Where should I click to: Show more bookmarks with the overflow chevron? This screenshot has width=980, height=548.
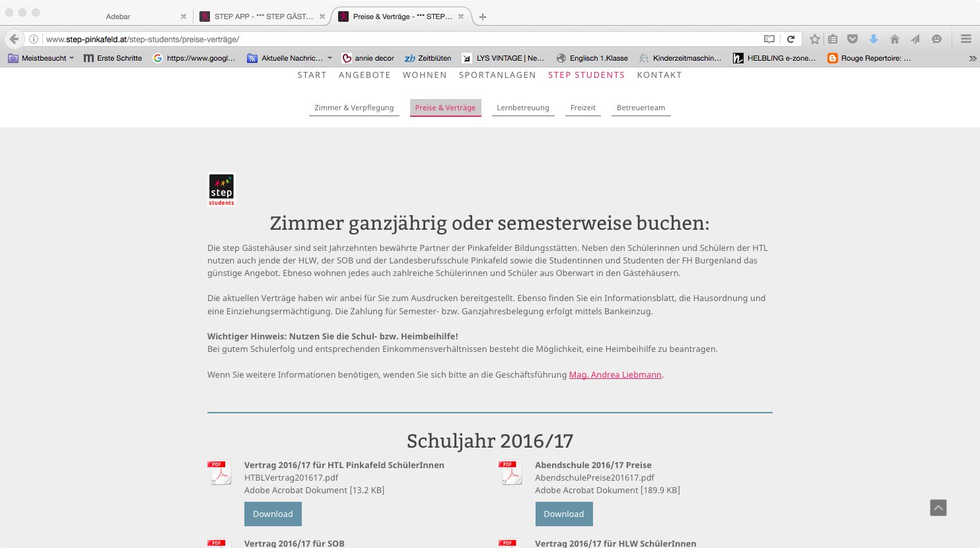(972, 58)
